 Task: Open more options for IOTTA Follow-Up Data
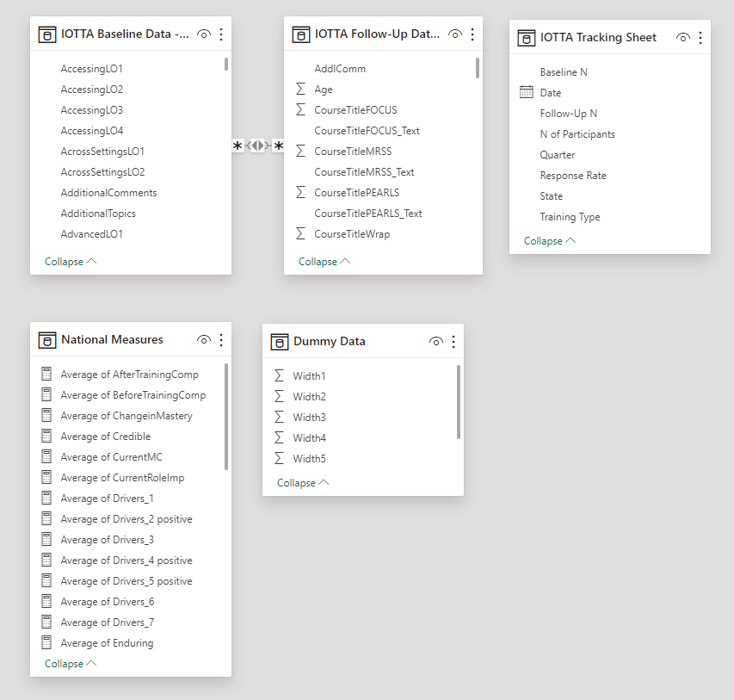point(472,34)
